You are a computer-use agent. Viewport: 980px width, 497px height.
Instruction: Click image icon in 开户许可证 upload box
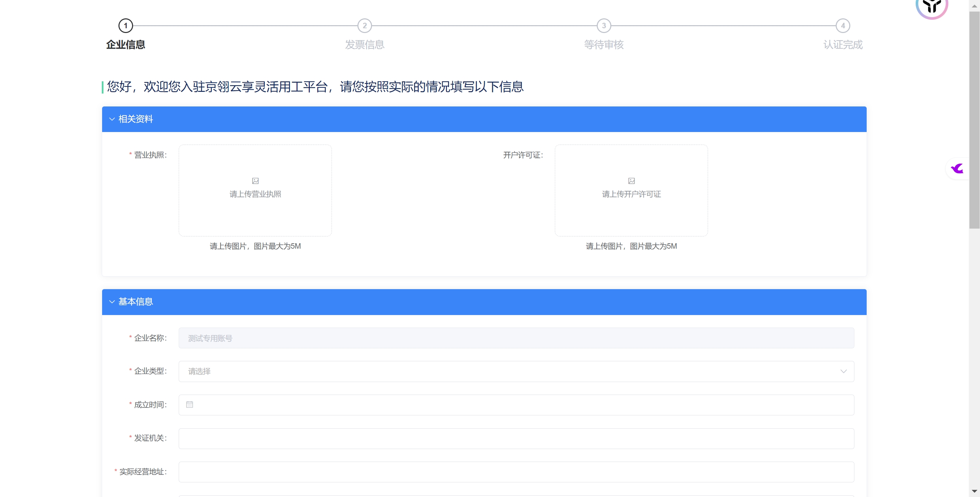(x=631, y=181)
